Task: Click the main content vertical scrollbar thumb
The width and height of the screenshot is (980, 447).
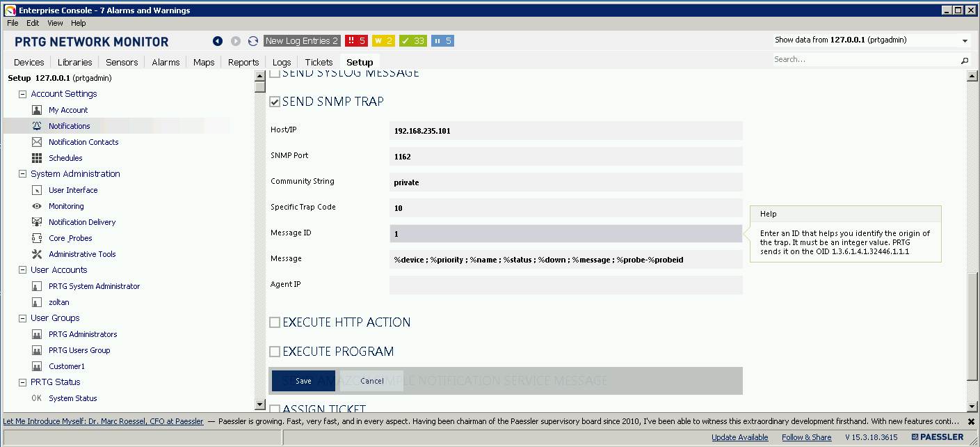Action: (972, 327)
